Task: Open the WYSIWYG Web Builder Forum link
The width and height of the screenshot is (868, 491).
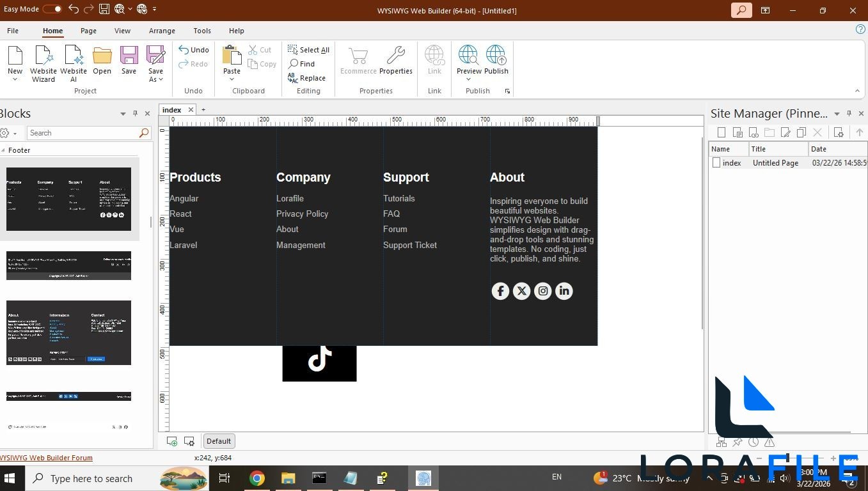Action: pos(46,457)
